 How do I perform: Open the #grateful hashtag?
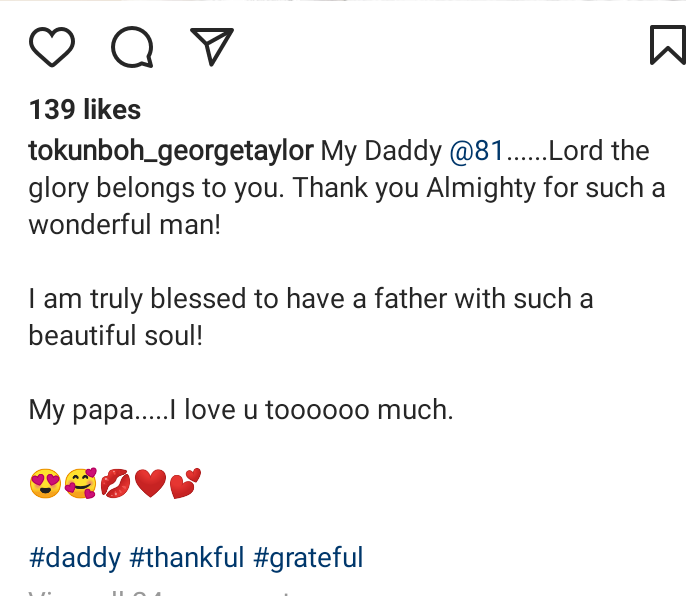point(308,557)
